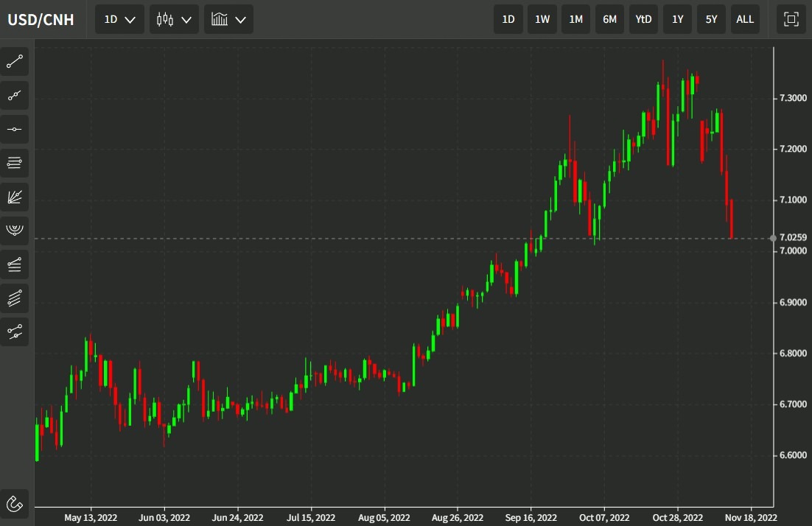Select the trend-based levels tool
Viewport: 812px width, 526px height.
(x=15, y=264)
